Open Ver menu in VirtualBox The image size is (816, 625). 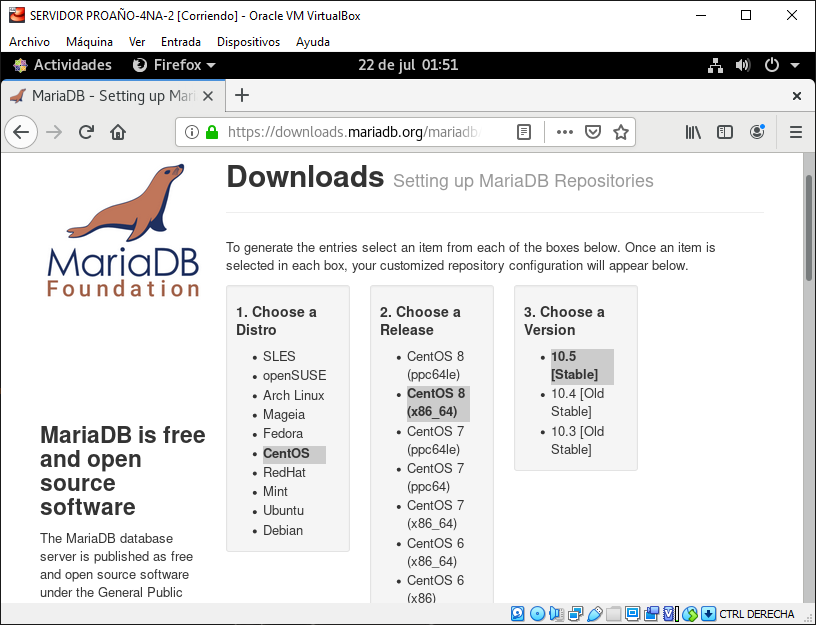coord(137,42)
